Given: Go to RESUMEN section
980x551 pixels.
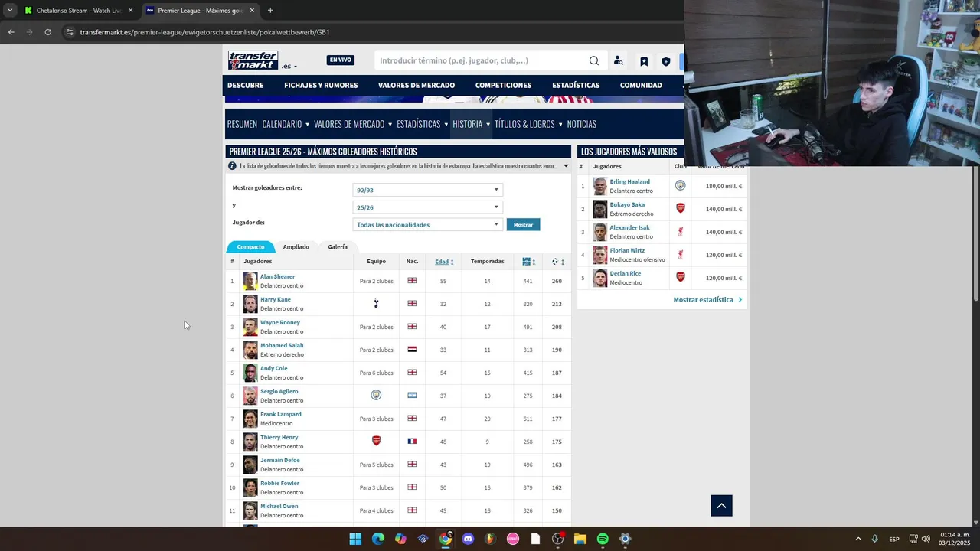Looking at the screenshot, I should [x=242, y=124].
